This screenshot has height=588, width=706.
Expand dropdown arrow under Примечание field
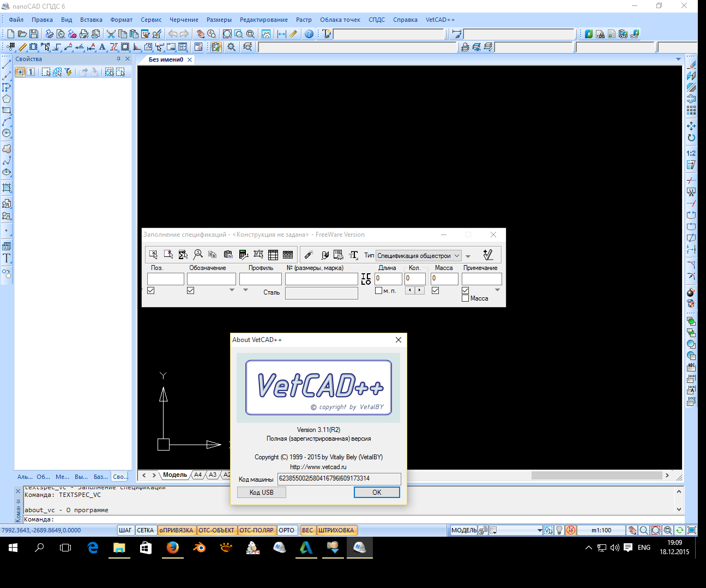(497, 290)
